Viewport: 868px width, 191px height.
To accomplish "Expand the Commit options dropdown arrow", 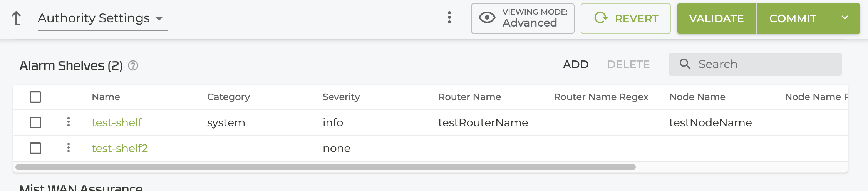I will [x=844, y=18].
